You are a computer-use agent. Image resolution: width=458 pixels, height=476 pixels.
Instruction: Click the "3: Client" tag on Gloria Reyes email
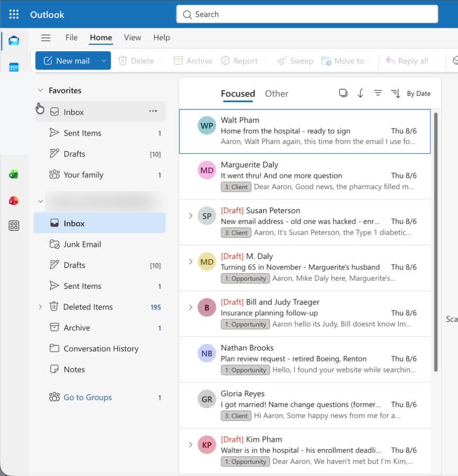[x=236, y=416]
